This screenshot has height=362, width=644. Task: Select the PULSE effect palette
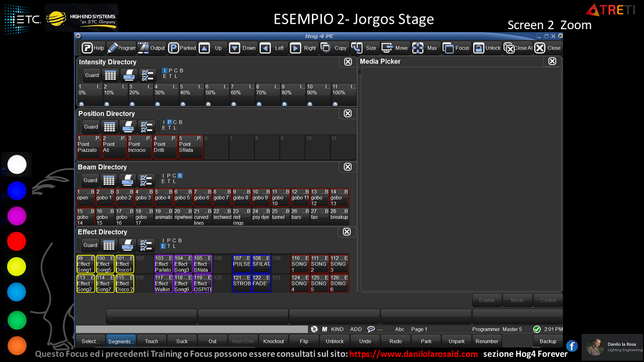(x=242, y=264)
